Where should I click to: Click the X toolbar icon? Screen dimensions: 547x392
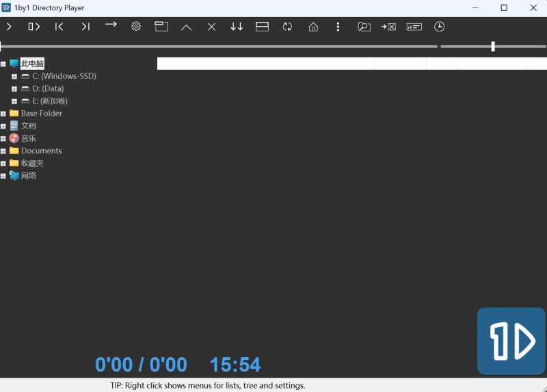211,27
